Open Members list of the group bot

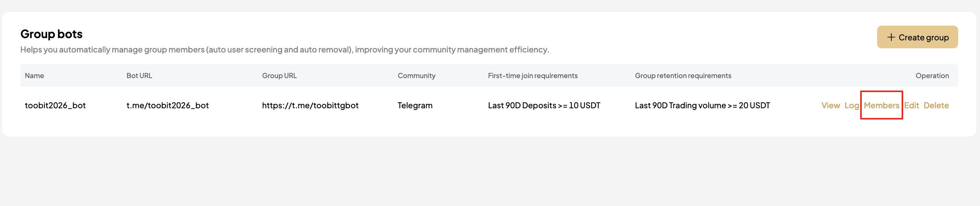tap(881, 106)
